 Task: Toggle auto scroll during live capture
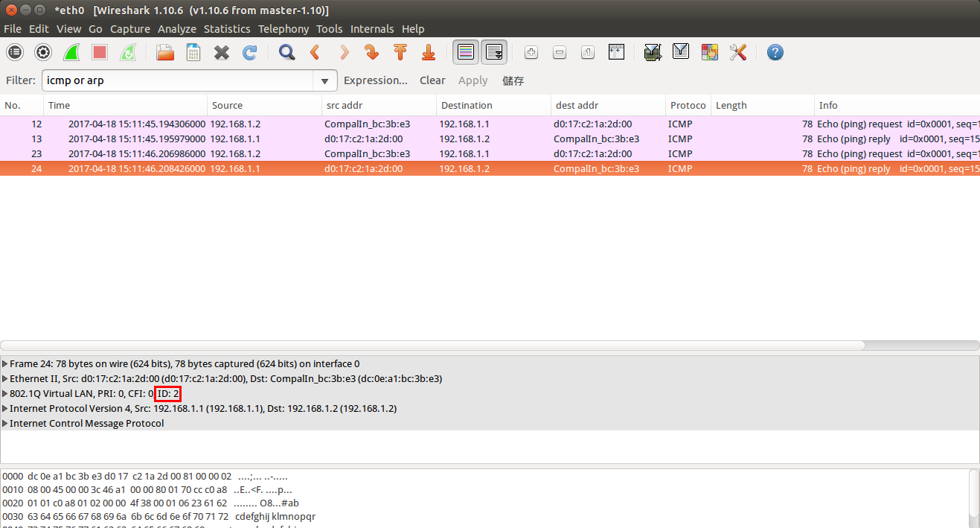coord(494,52)
